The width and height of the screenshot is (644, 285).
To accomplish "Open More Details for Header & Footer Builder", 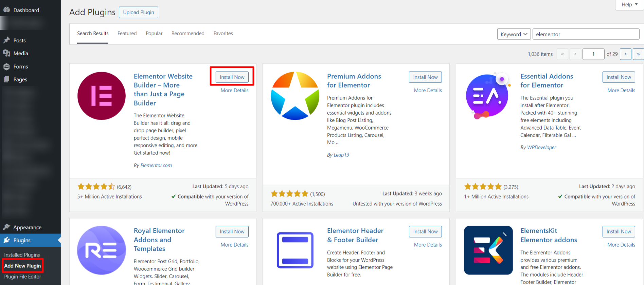I will coord(428,245).
